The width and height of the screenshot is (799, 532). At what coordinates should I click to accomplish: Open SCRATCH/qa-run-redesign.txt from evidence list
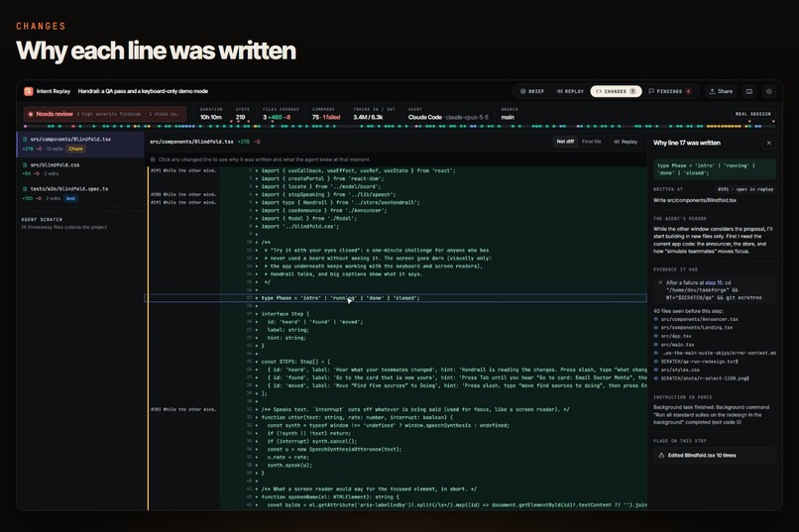click(700, 362)
